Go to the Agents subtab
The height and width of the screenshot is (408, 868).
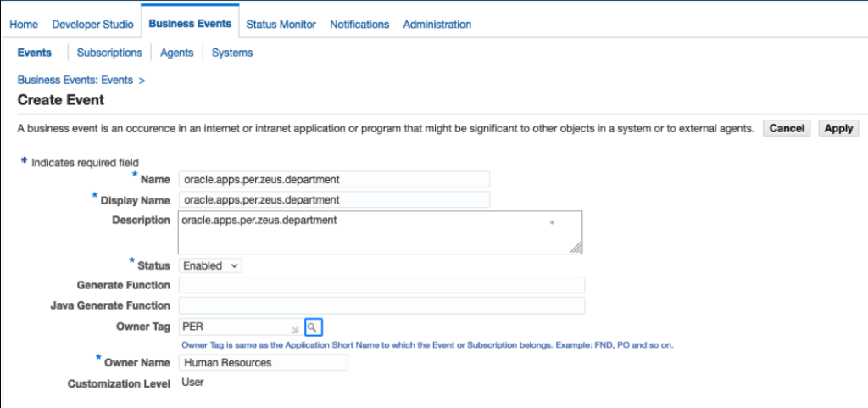(x=176, y=53)
